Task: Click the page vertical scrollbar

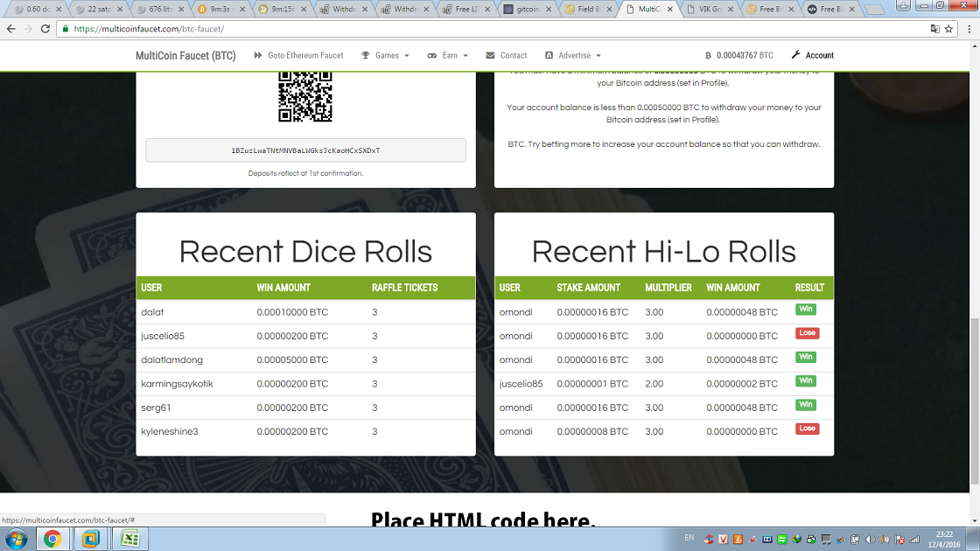Action: click(975, 400)
